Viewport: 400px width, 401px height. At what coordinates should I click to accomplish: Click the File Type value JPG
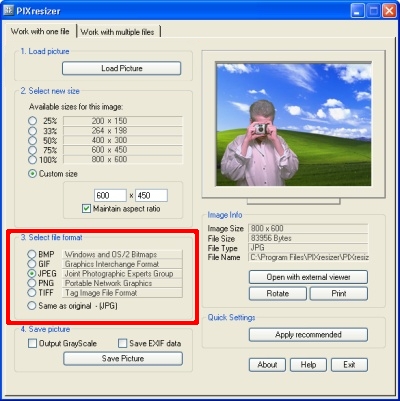pos(308,248)
